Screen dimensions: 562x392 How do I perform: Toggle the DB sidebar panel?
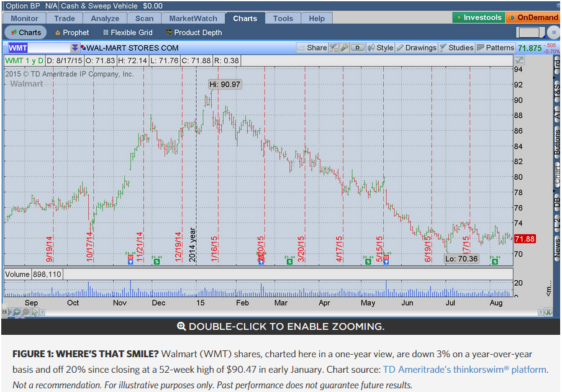click(556, 202)
